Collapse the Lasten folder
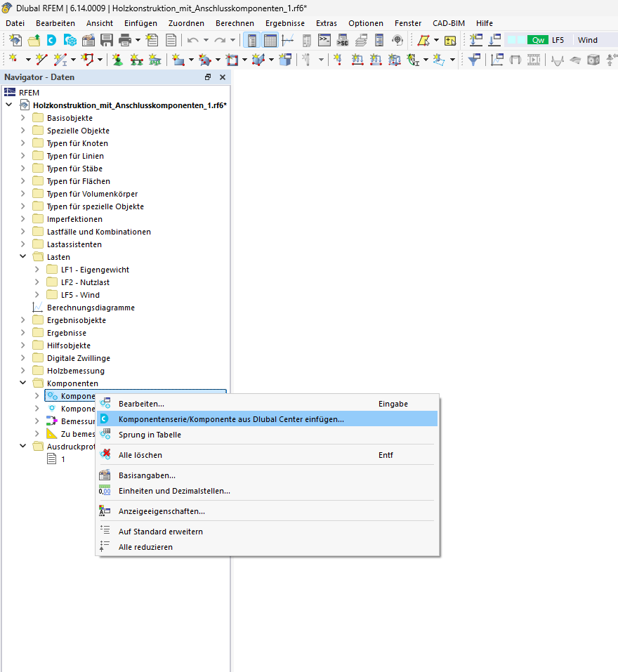 click(x=23, y=256)
